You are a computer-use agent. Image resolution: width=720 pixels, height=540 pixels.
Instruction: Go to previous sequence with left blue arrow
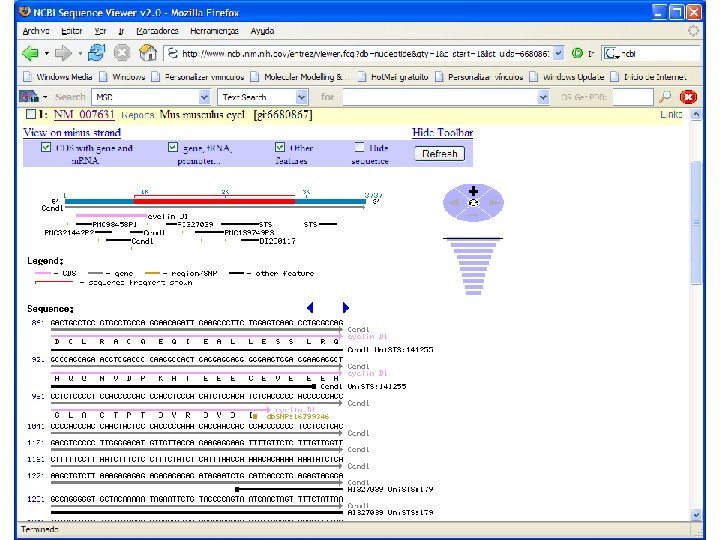(310, 308)
